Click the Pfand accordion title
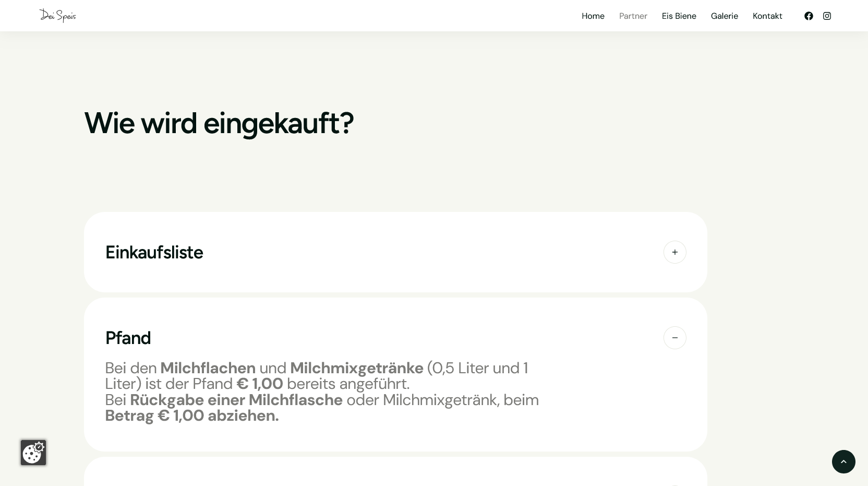Screen dimensions: 868x486 click(x=128, y=338)
